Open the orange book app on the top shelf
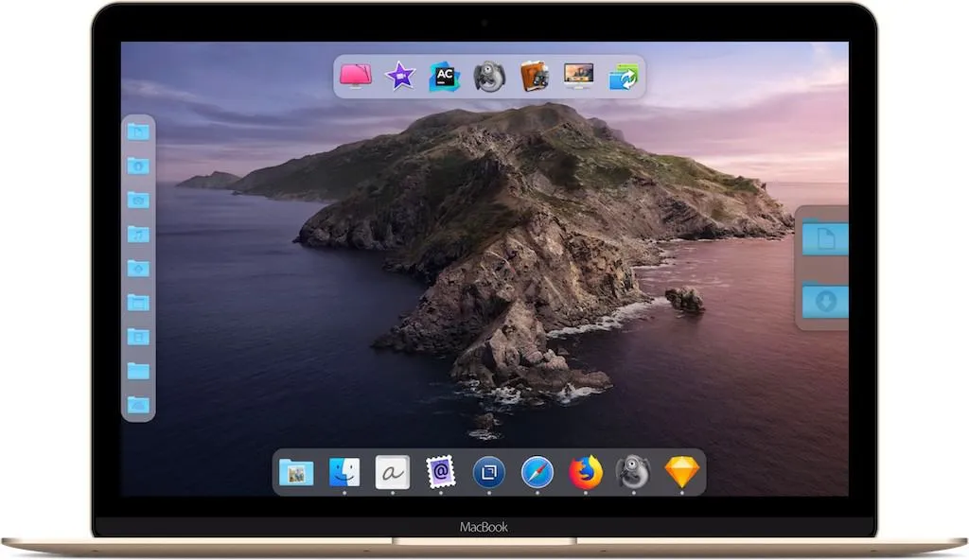The height and width of the screenshot is (560, 969). (535, 76)
